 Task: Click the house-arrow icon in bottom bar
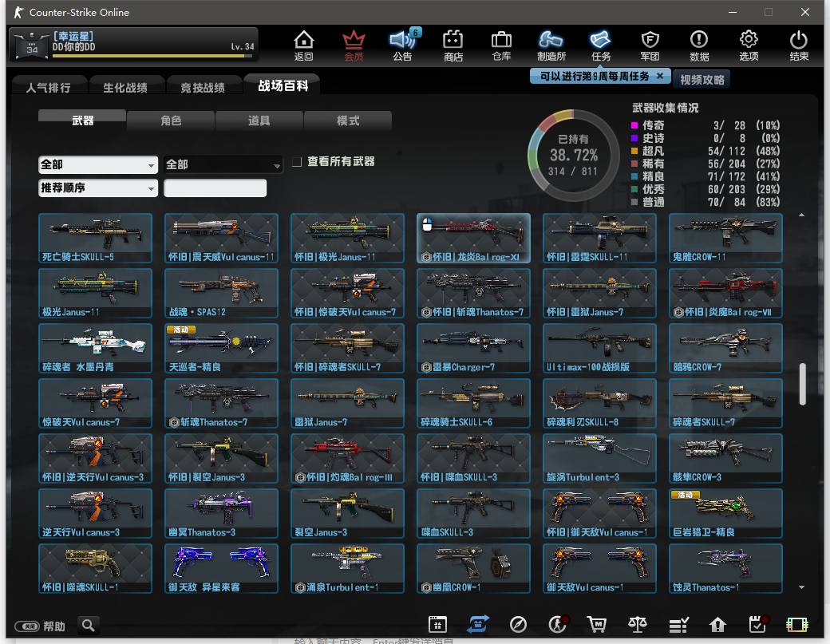click(717, 625)
